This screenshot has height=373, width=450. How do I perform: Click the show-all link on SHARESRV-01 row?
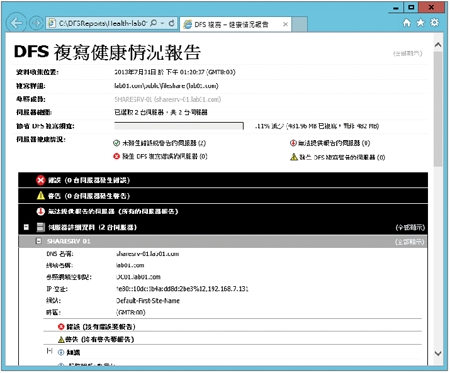pos(410,242)
